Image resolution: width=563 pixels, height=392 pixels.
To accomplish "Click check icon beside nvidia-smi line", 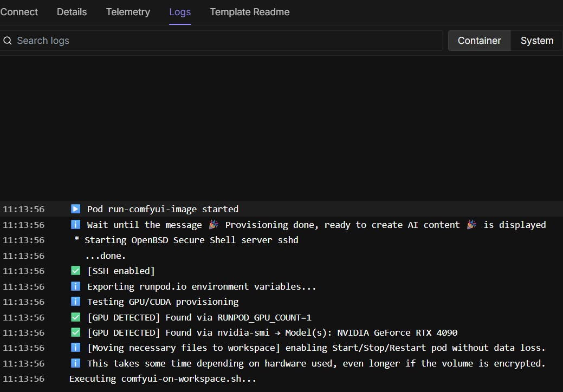I will click(75, 332).
